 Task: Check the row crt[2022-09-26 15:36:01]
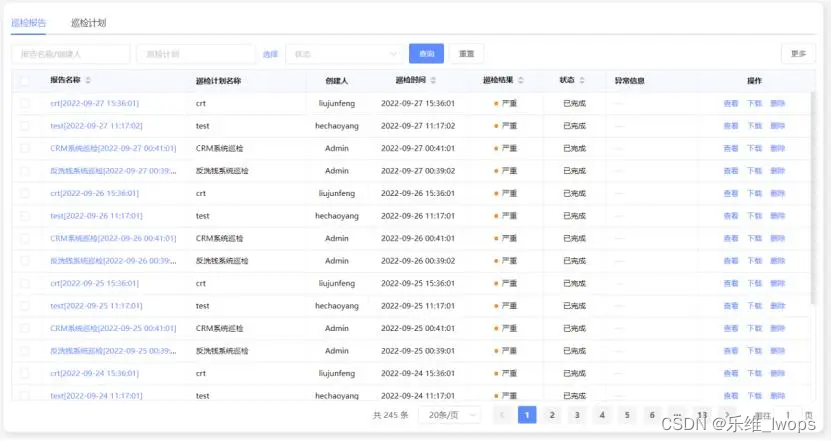24,193
